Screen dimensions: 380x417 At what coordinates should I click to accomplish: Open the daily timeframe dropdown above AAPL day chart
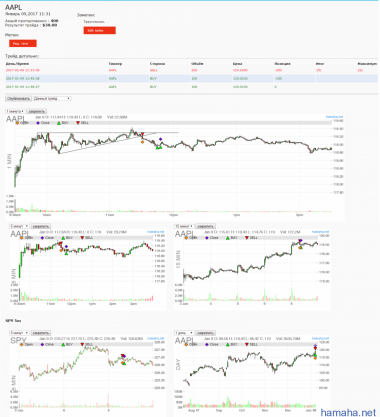pyautogui.click(x=184, y=333)
